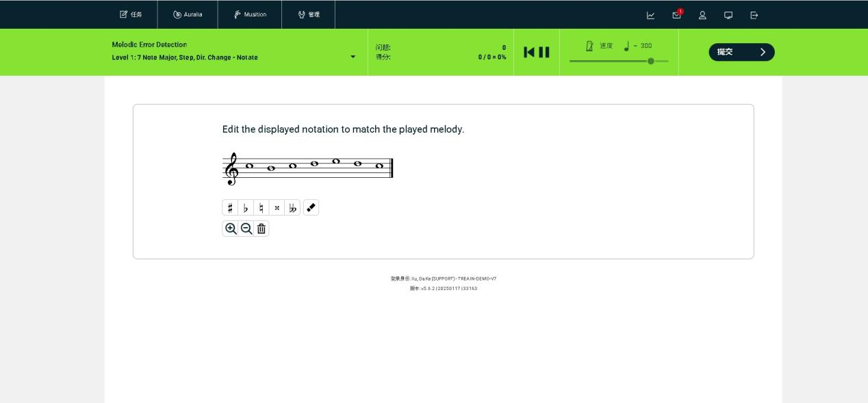The width and height of the screenshot is (868, 403).
Task: Click the treble clef symbol
Action: pos(232,168)
